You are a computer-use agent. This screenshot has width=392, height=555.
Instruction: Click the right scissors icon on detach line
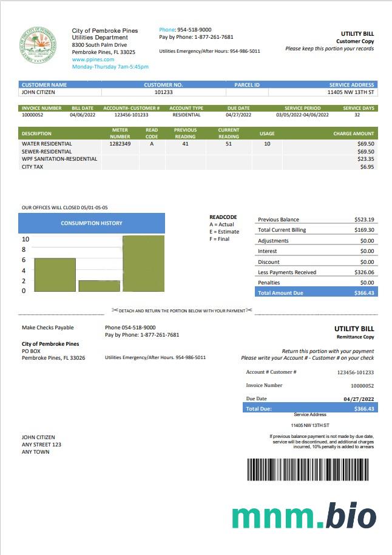(249, 311)
